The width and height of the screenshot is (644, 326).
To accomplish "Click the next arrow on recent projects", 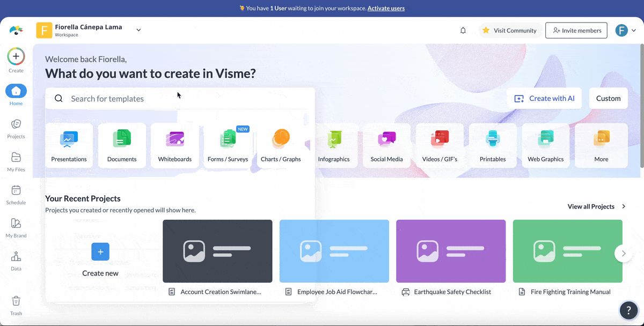I will [623, 253].
